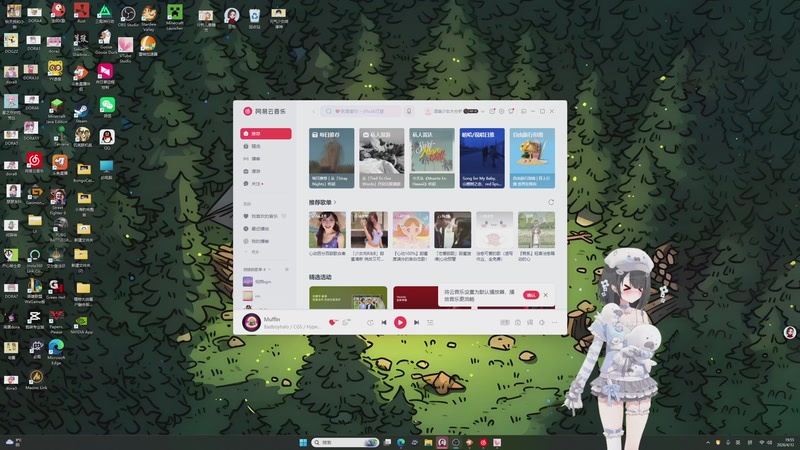This screenshot has height=450, width=800.
Task: Open the 『心动100%』 playlist cover
Action: (411, 230)
